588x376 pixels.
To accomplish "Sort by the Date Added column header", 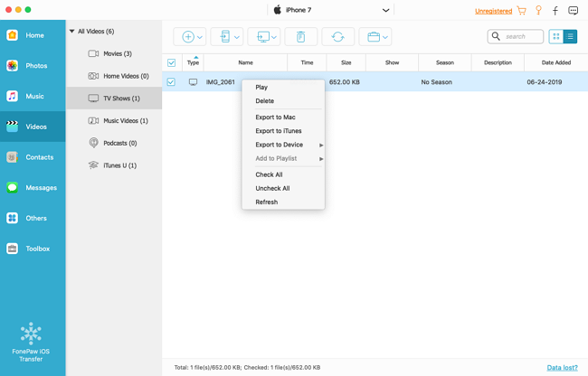I will tap(556, 63).
